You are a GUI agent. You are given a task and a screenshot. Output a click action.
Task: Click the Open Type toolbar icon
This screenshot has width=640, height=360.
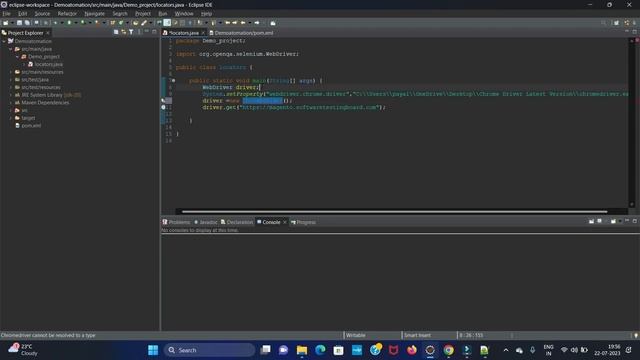[135, 23]
